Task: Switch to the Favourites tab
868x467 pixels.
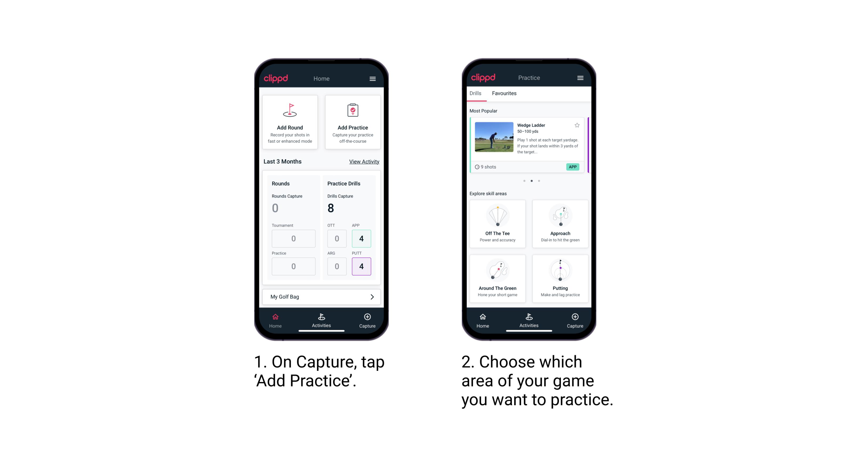Action: click(504, 93)
